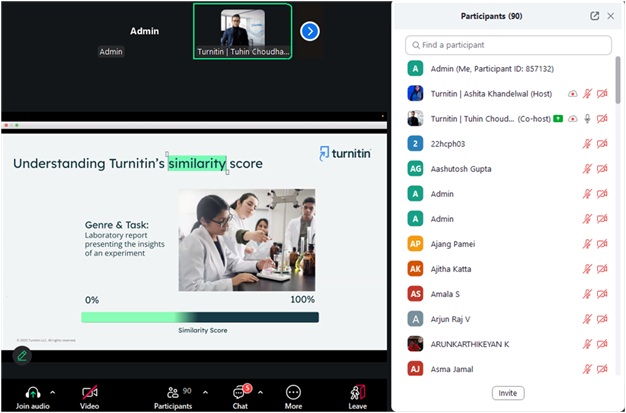Click the Find a participant search field

pyautogui.click(x=508, y=45)
